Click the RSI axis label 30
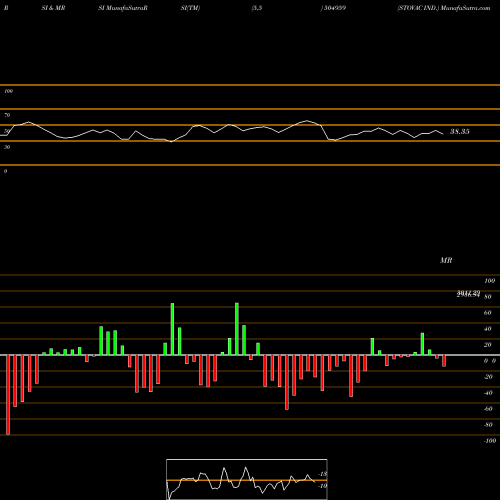Image resolution: width=500 pixels, height=500 pixels. pos(7,147)
